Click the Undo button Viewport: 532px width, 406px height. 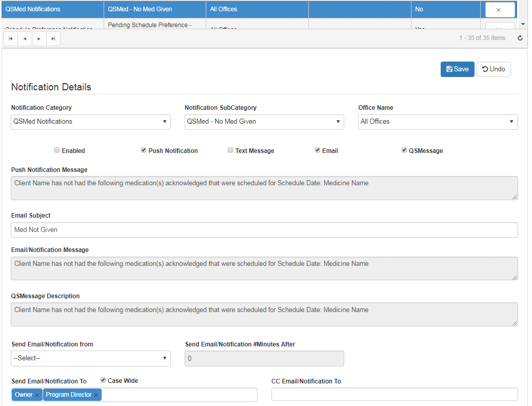point(494,69)
